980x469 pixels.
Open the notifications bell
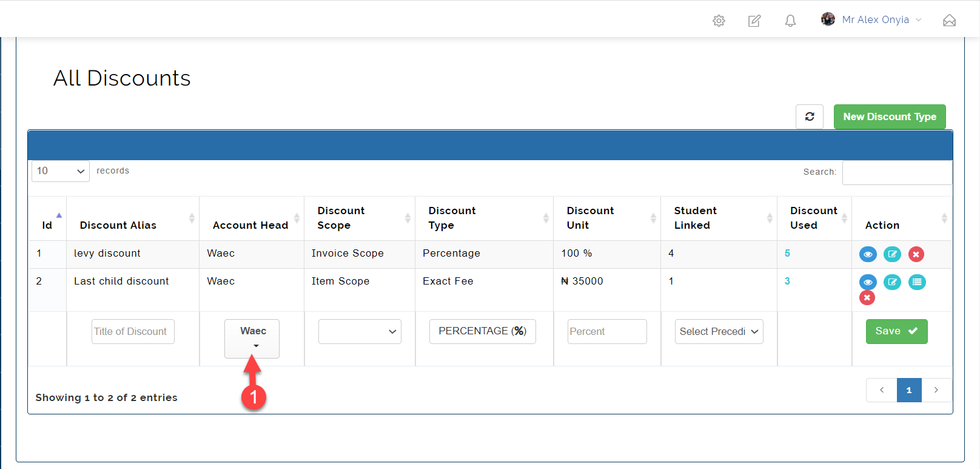click(x=790, y=21)
